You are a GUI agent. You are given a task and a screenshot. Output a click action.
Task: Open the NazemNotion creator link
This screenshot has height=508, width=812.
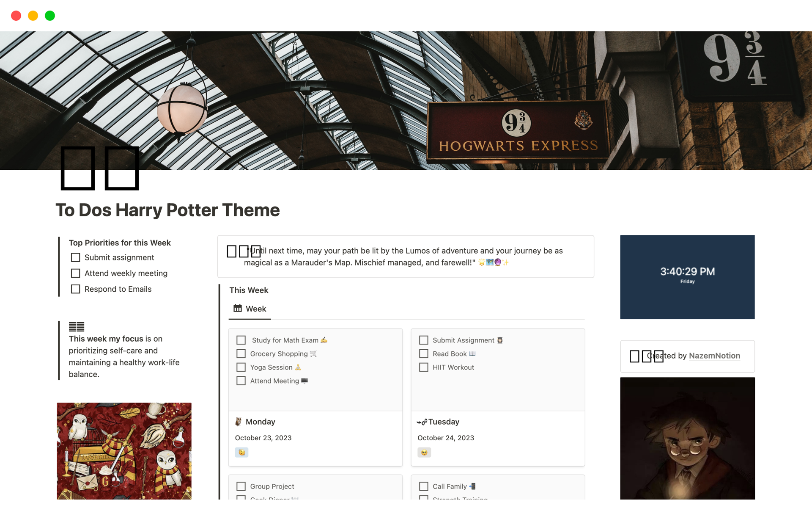pyautogui.click(x=714, y=356)
